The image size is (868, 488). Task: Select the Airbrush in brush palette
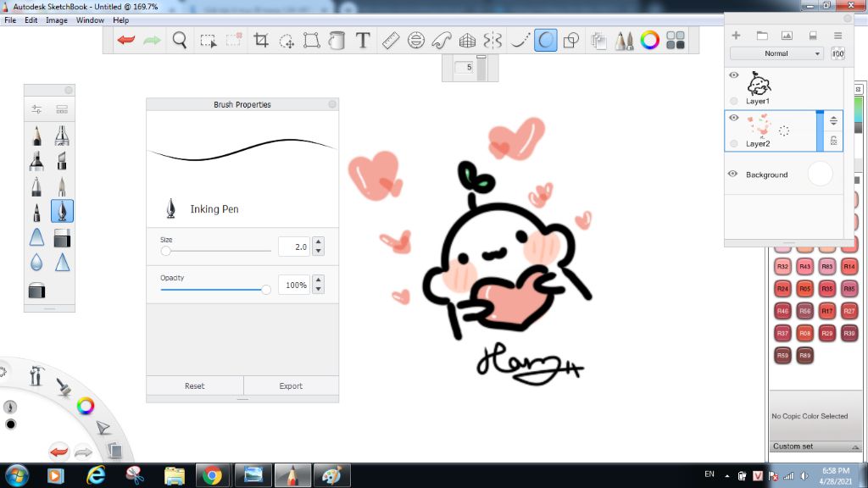click(x=62, y=136)
